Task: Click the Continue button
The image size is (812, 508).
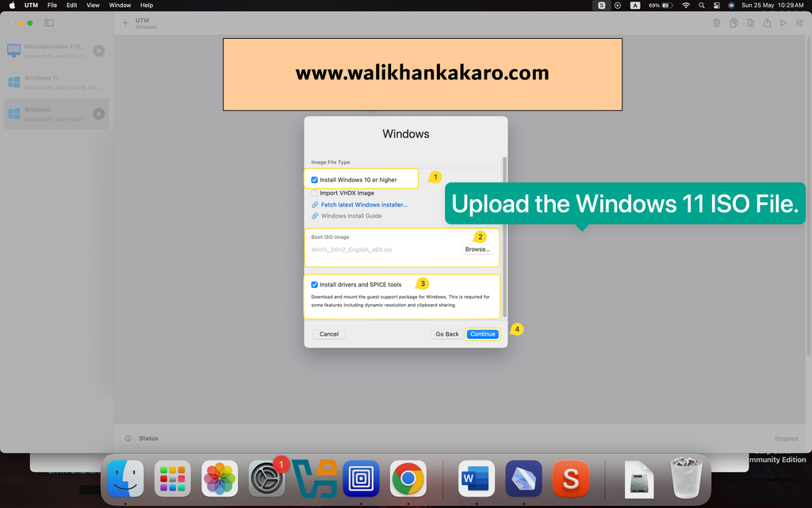Action: (483, 334)
